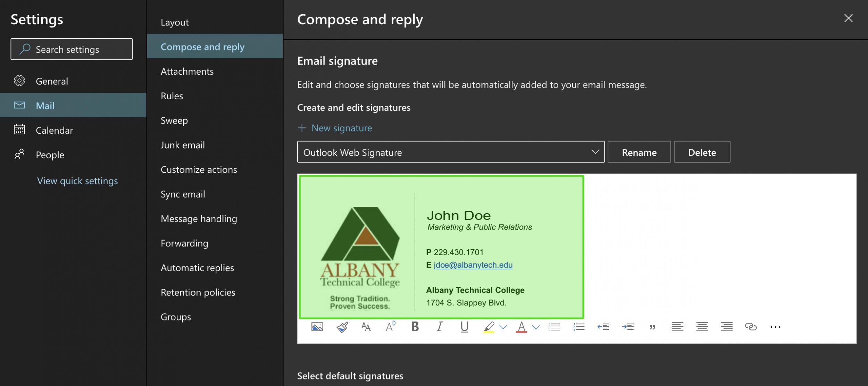Click the New signature link
Image resolution: width=868 pixels, height=386 pixels.
[335, 128]
